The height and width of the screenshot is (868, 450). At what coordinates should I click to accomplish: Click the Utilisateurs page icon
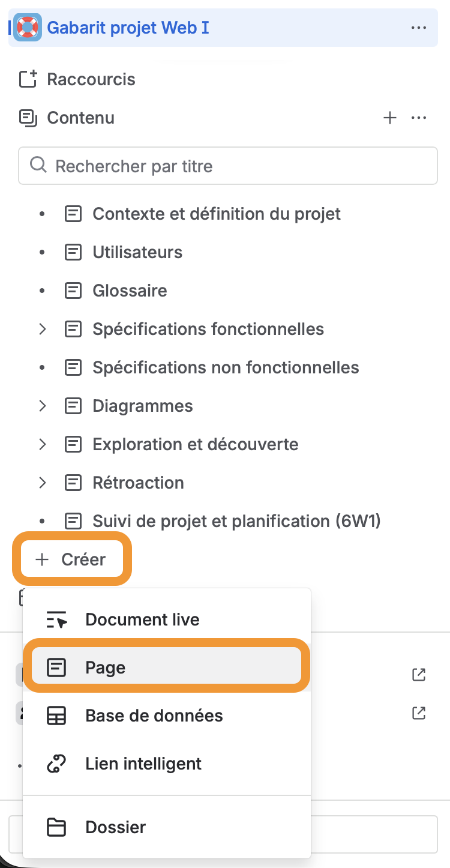click(73, 252)
